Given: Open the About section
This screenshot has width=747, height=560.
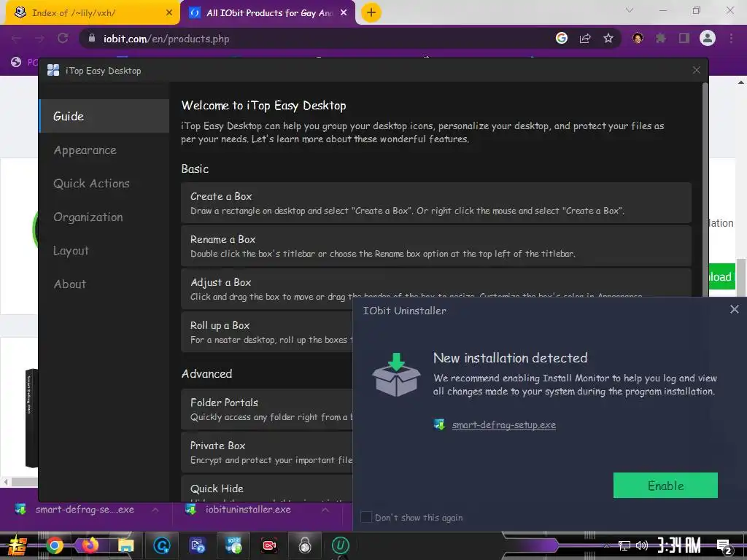Looking at the screenshot, I should (69, 284).
